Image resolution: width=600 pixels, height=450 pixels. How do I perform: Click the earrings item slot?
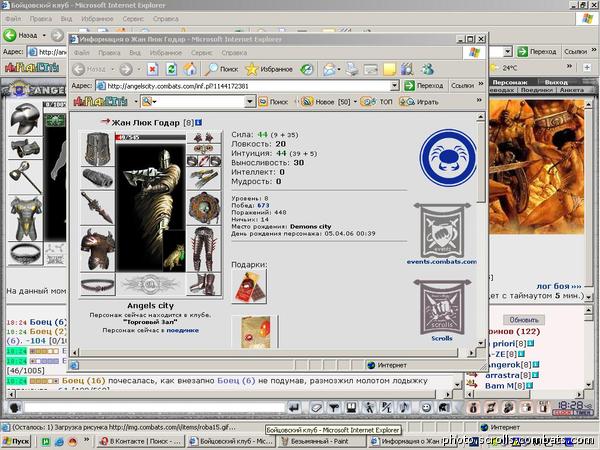coord(204,137)
